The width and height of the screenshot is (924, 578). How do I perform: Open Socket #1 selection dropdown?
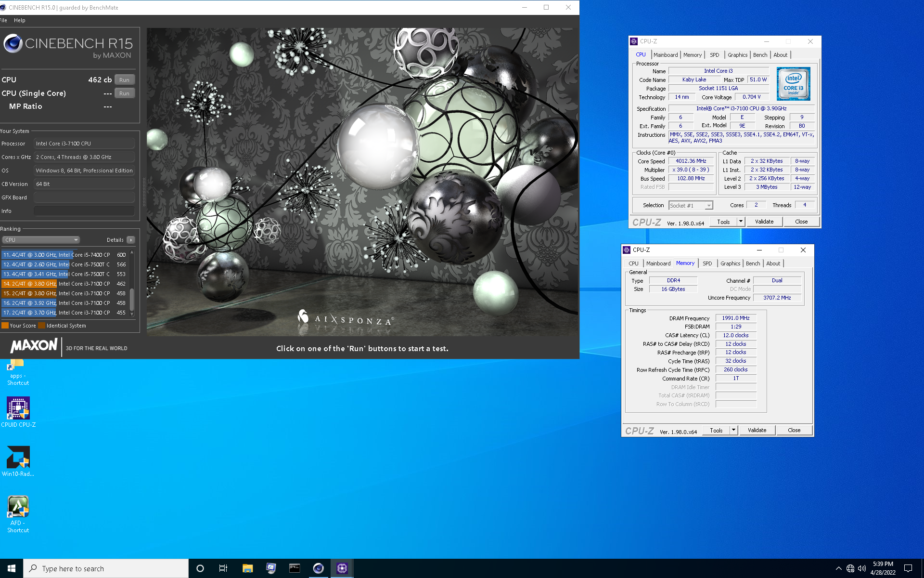(x=691, y=206)
